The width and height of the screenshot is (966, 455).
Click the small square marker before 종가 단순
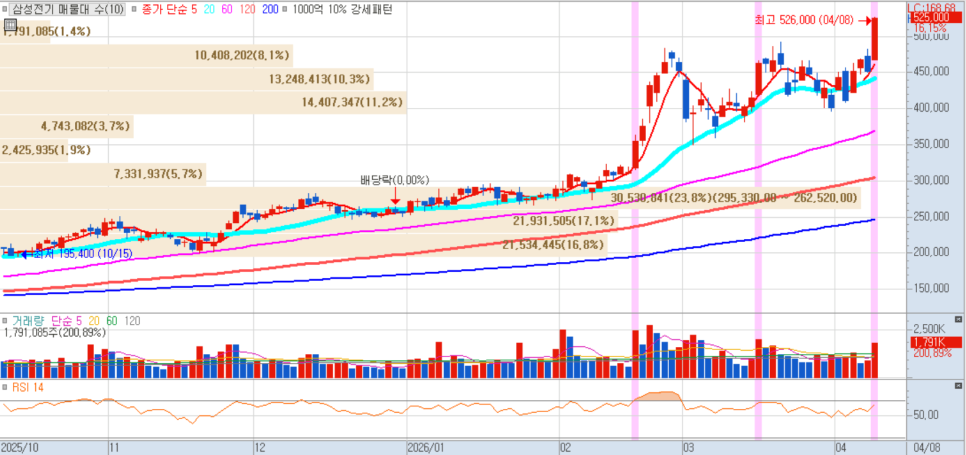pos(132,9)
